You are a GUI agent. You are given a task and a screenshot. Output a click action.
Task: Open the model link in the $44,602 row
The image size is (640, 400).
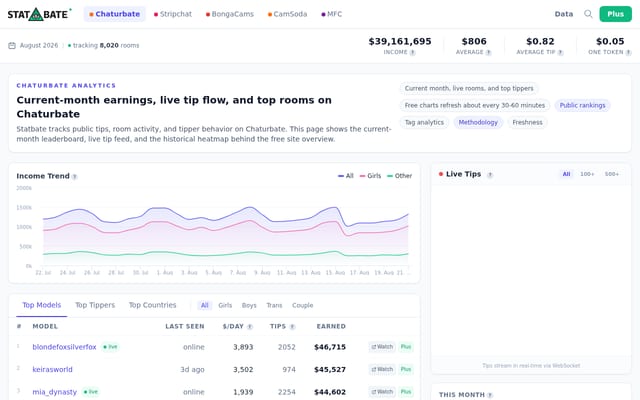pos(54,392)
